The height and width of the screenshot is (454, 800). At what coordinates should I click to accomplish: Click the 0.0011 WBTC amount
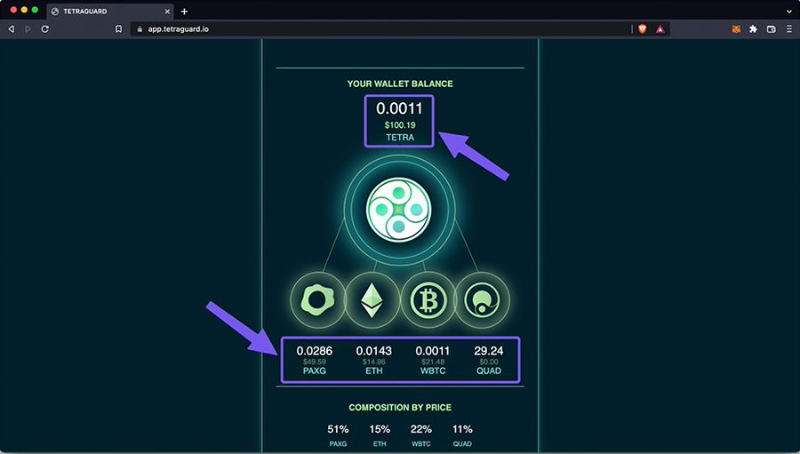coord(433,351)
